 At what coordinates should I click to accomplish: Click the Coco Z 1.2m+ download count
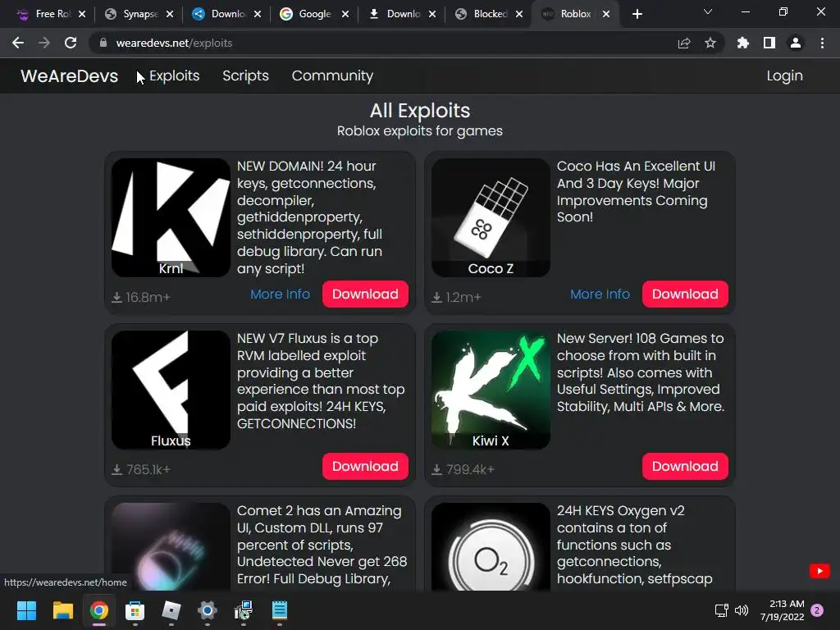pos(456,297)
